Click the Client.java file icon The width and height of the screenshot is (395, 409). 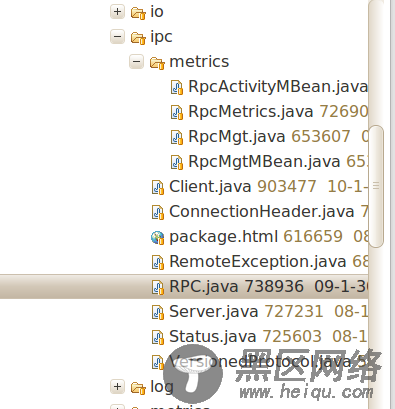(158, 187)
